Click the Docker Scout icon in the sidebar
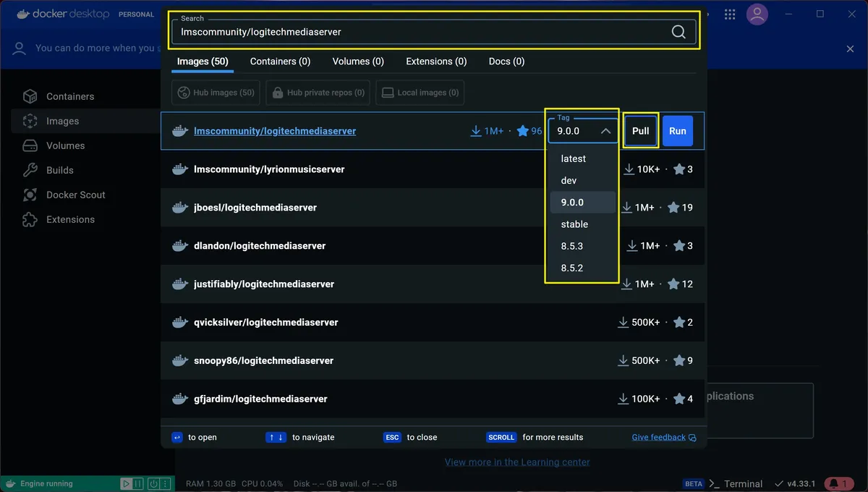 coord(30,195)
